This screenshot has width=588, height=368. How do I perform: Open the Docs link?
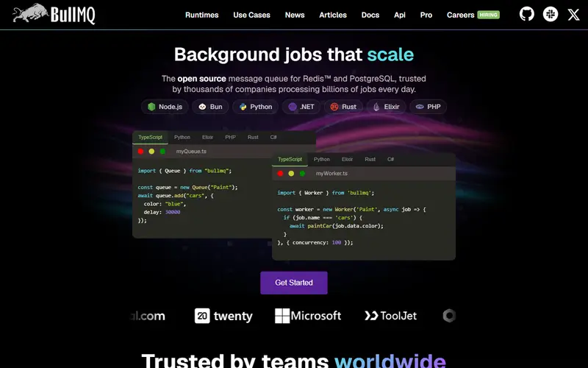tap(370, 15)
